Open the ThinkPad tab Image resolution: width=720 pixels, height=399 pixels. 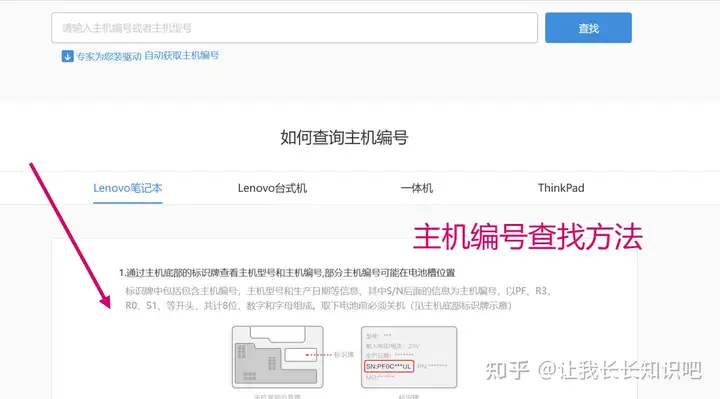(x=561, y=188)
